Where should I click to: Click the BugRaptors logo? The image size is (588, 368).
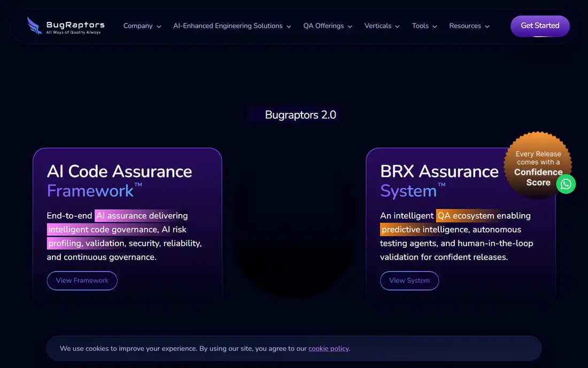point(66,26)
